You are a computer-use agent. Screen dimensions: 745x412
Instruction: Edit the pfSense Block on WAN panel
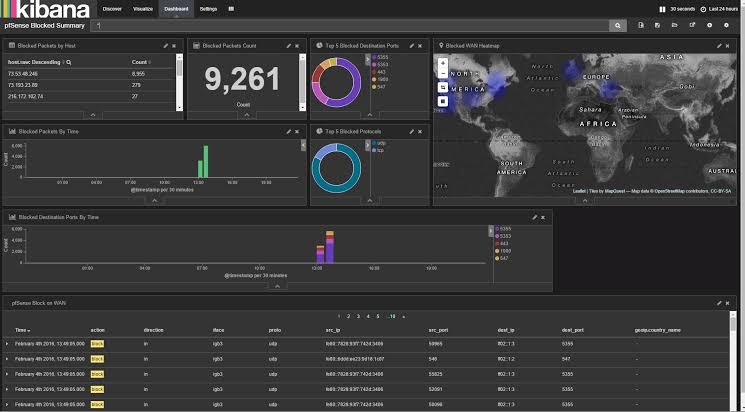(719, 303)
